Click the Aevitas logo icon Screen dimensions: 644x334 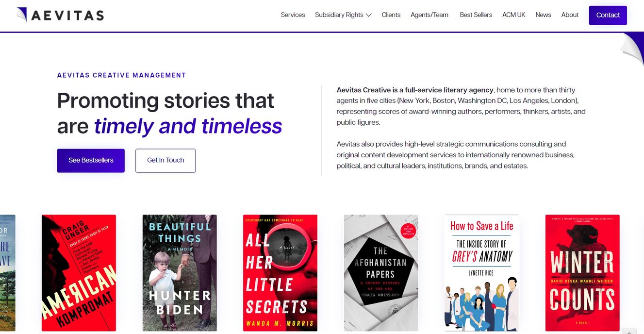click(x=22, y=15)
